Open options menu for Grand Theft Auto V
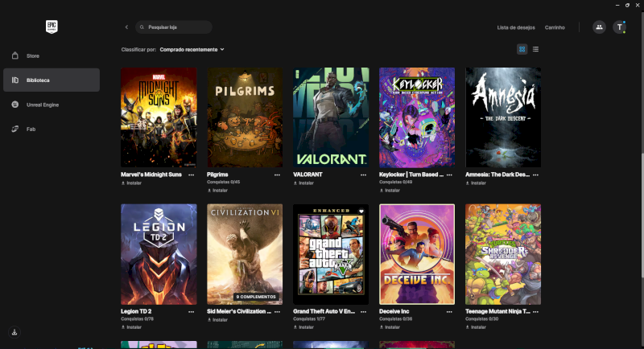The height and width of the screenshot is (349, 644). tap(363, 312)
